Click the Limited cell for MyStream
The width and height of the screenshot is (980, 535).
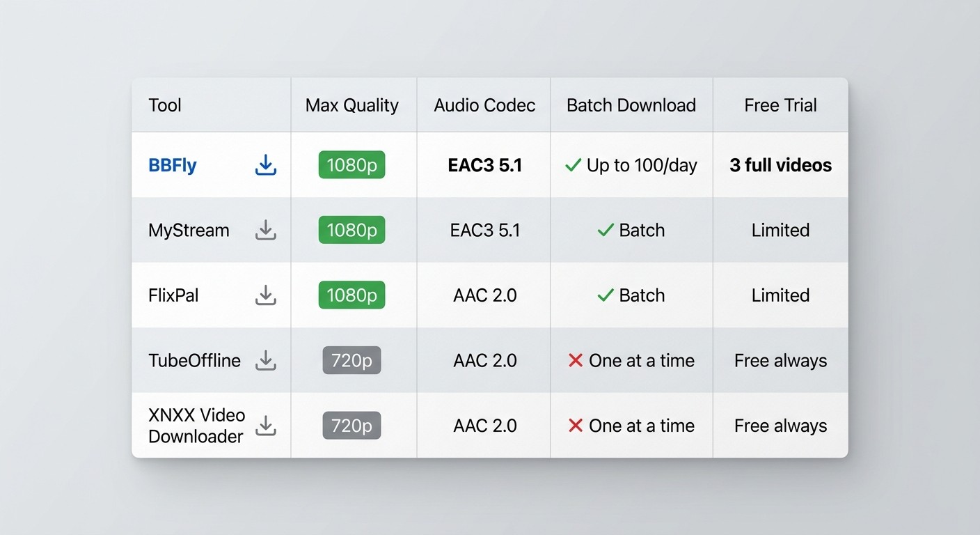coord(781,230)
